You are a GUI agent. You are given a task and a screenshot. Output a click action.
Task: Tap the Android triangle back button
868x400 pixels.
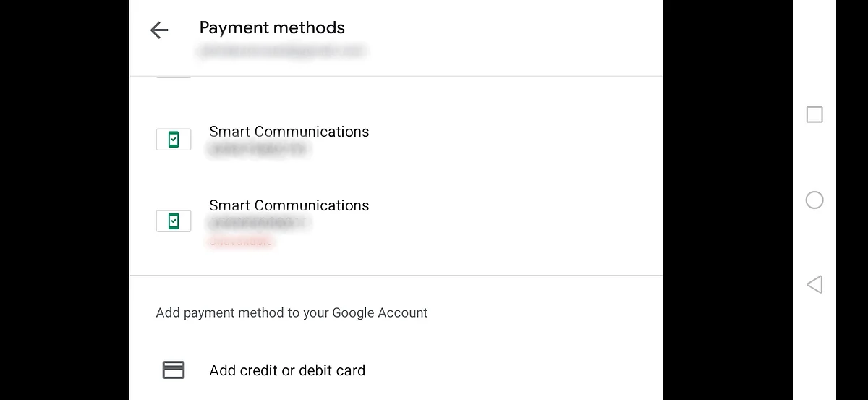[x=814, y=284]
